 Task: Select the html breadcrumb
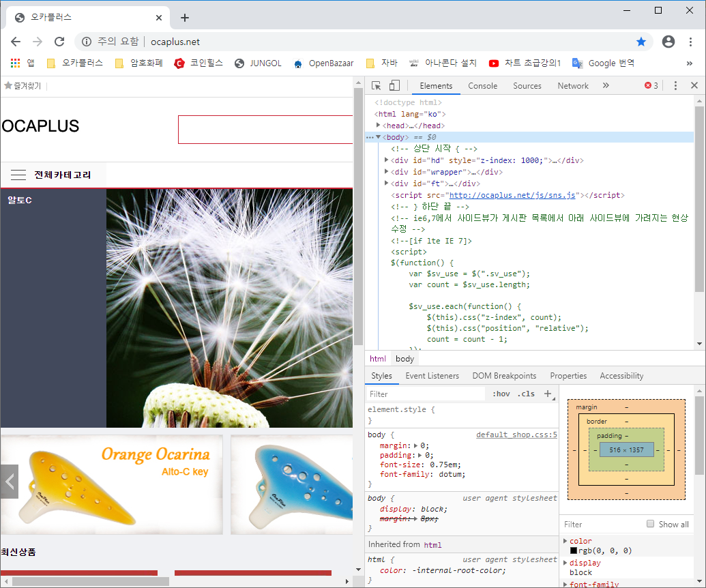coord(378,359)
